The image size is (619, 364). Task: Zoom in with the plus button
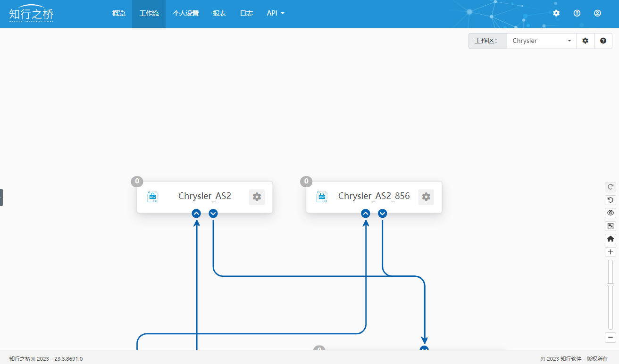[611, 252]
